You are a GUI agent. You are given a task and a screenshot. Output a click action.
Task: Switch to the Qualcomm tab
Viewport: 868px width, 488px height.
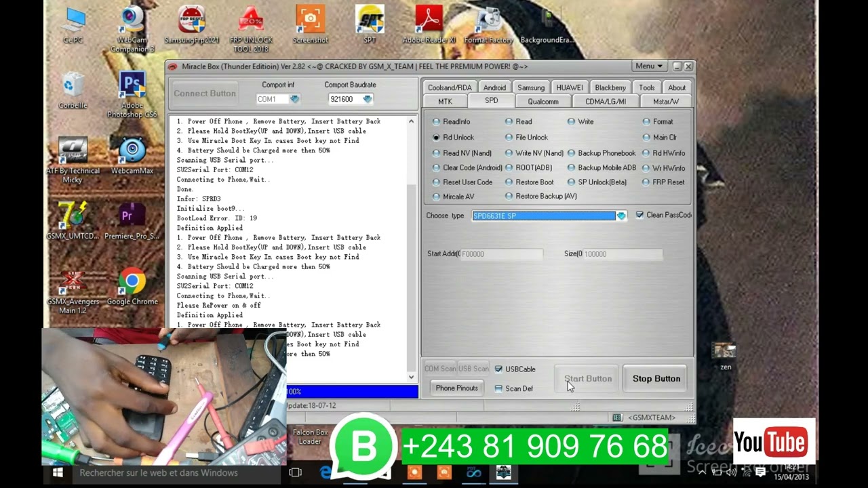coord(543,102)
